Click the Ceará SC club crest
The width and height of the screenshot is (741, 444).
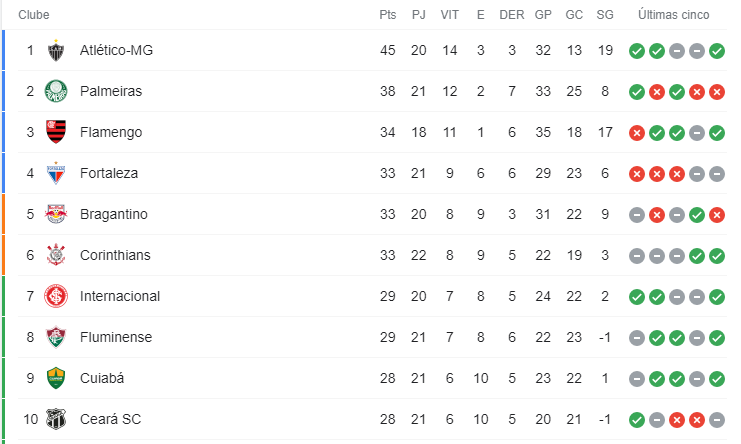click(x=56, y=419)
